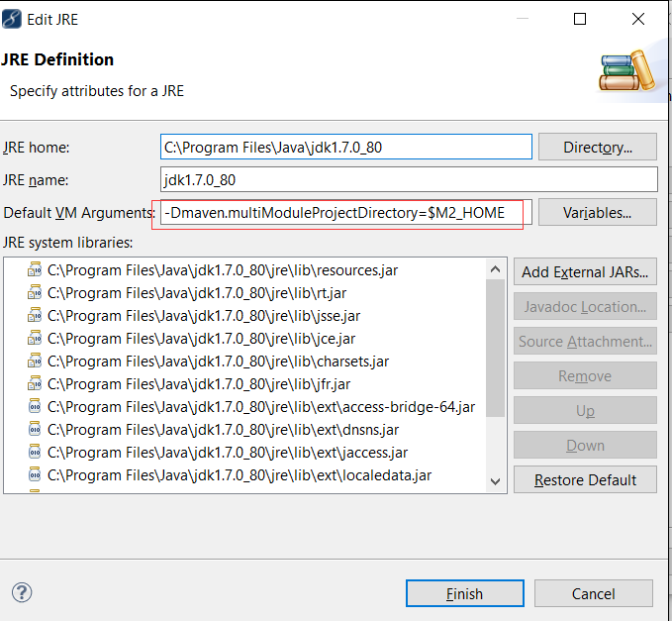Click the jar icon beside rt.jar
The image size is (672, 621).
coord(35,293)
